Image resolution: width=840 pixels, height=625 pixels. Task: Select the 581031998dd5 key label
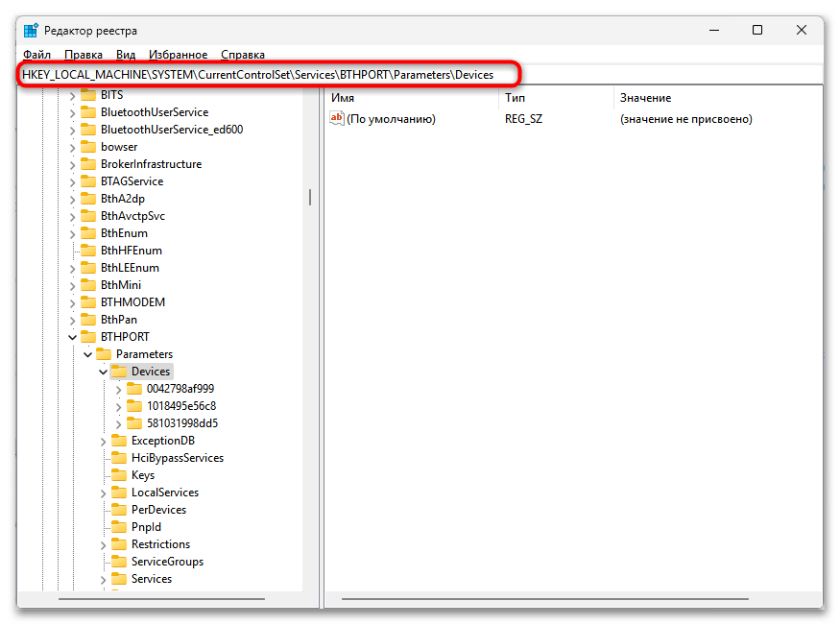[x=182, y=423]
